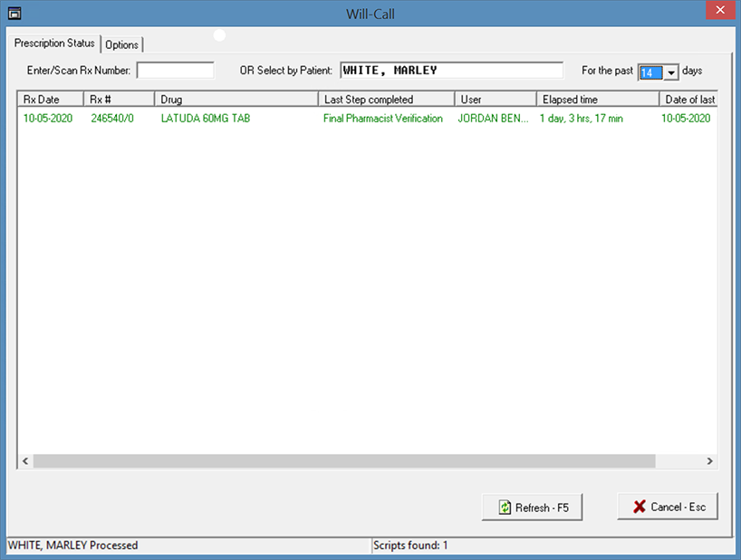741x560 pixels.
Task: Select the Prescription Status tab
Action: [54, 43]
